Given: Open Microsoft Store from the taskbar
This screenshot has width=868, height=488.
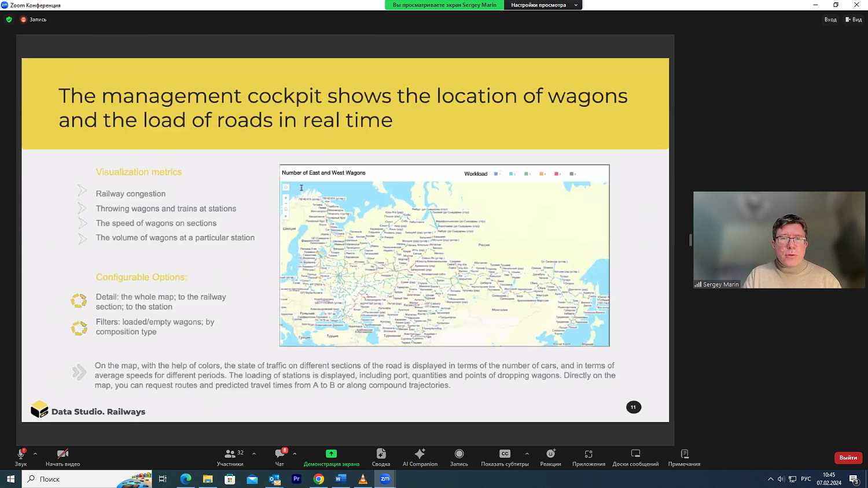Looking at the screenshot, I should [x=230, y=479].
